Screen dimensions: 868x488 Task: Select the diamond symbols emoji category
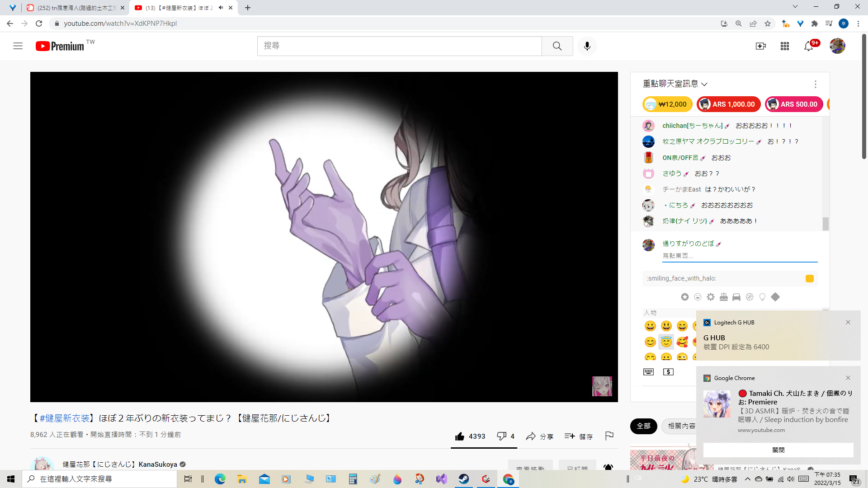(775, 297)
